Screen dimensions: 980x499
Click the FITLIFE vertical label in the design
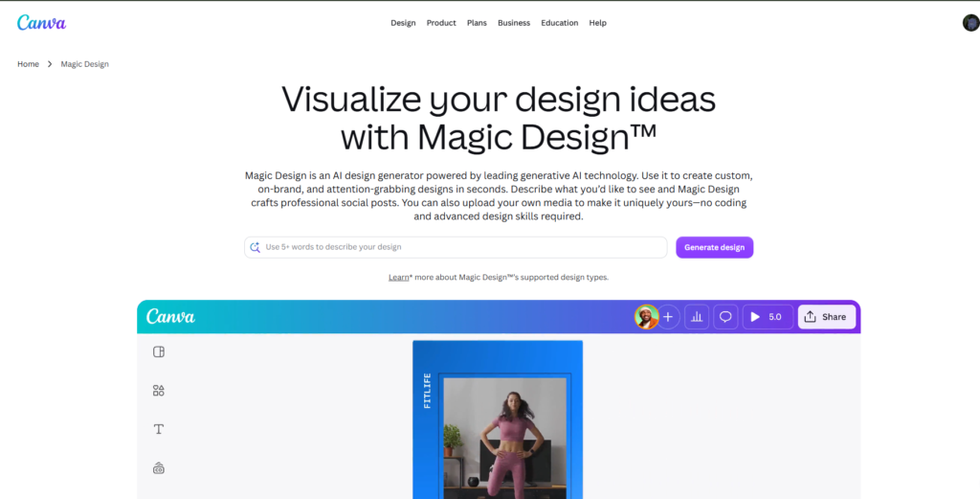tap(428, 391)
